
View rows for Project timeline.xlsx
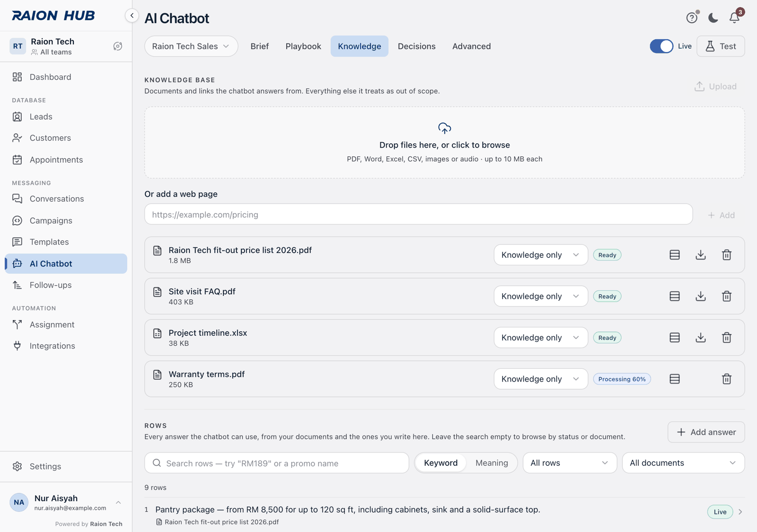(x=675, y=338)
